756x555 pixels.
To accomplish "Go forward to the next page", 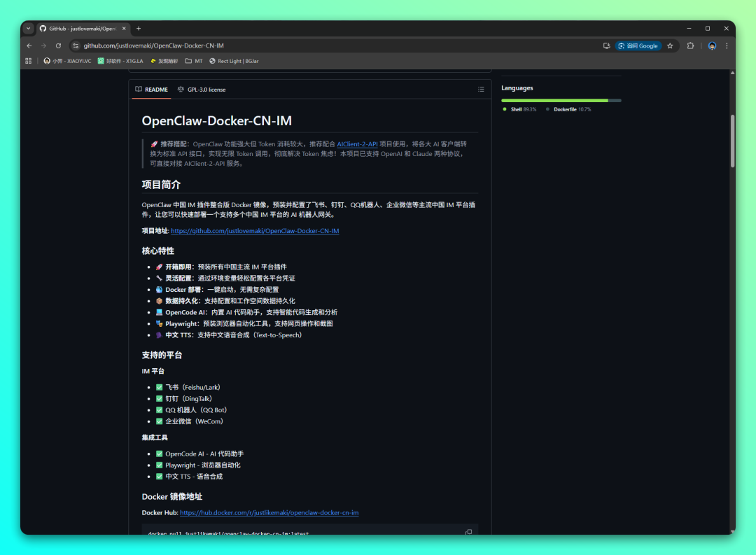I will [x=44, y=45].
